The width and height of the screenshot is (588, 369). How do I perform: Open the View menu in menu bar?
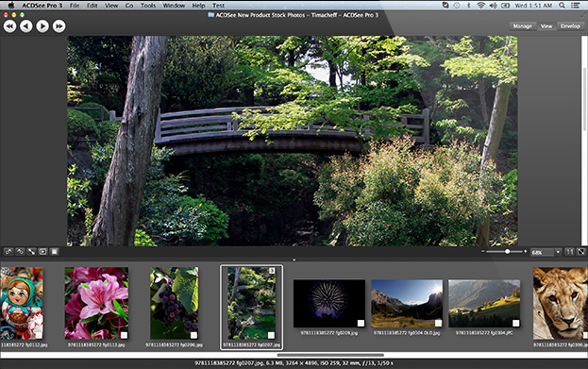[x=111, y=6]
